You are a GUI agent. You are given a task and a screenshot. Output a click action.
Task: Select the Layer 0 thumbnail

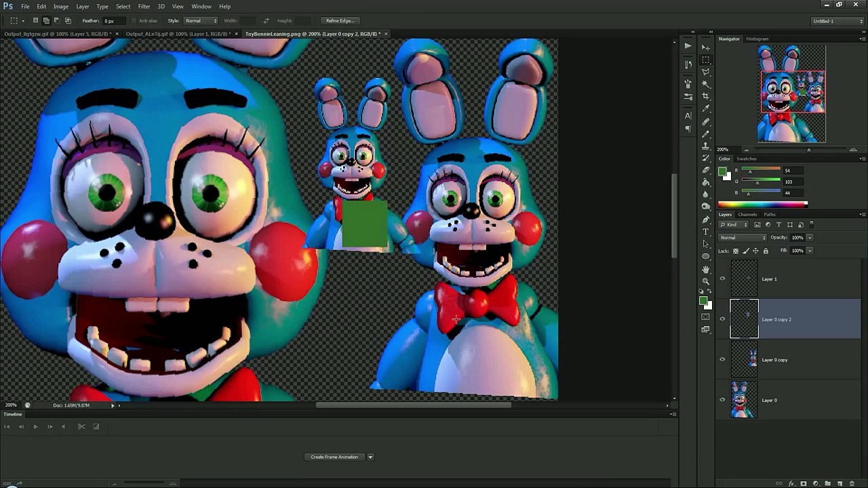click(744, 400)
